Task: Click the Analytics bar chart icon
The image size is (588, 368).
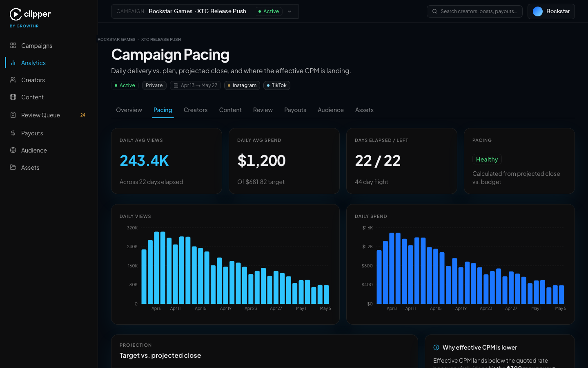Action: tap(13, 63)
